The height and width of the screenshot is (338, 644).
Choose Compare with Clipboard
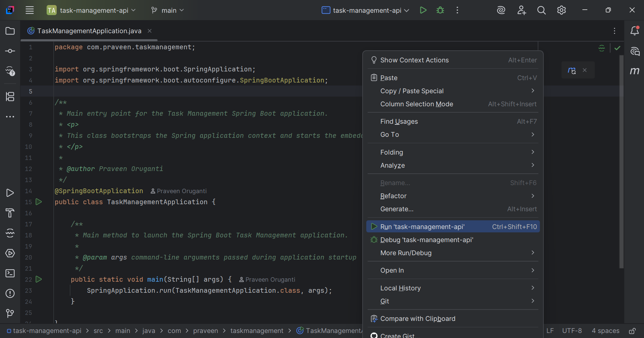pyautogui.click(x=453, y=319)
